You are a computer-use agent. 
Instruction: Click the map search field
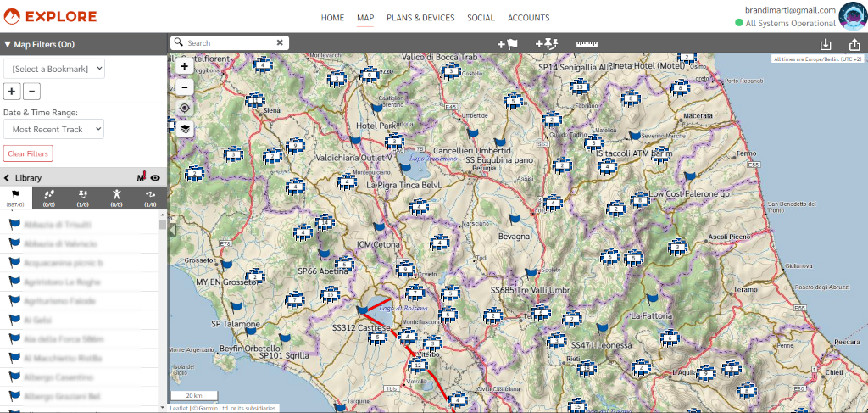(229, 42)
